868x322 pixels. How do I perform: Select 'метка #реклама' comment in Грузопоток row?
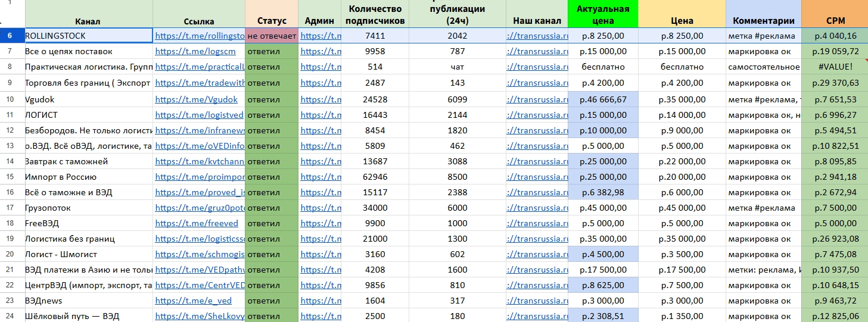click(763, 208)
